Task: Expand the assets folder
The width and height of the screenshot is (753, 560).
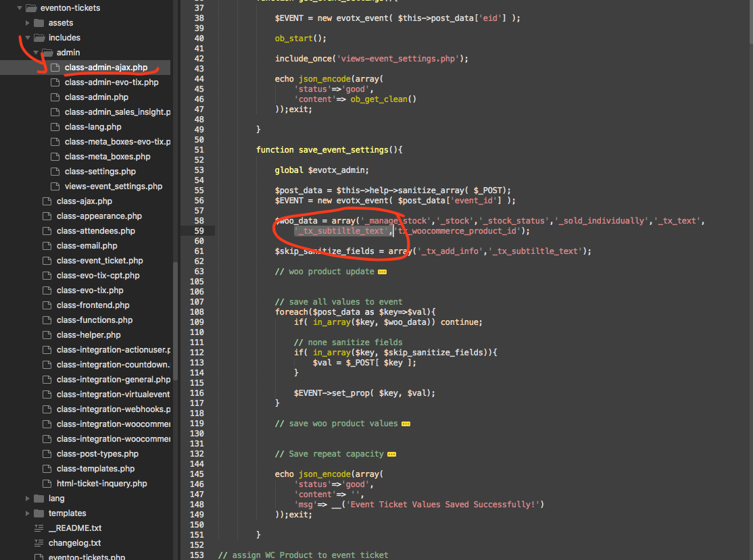Action: pyautogui.click(x=27, y=22)
